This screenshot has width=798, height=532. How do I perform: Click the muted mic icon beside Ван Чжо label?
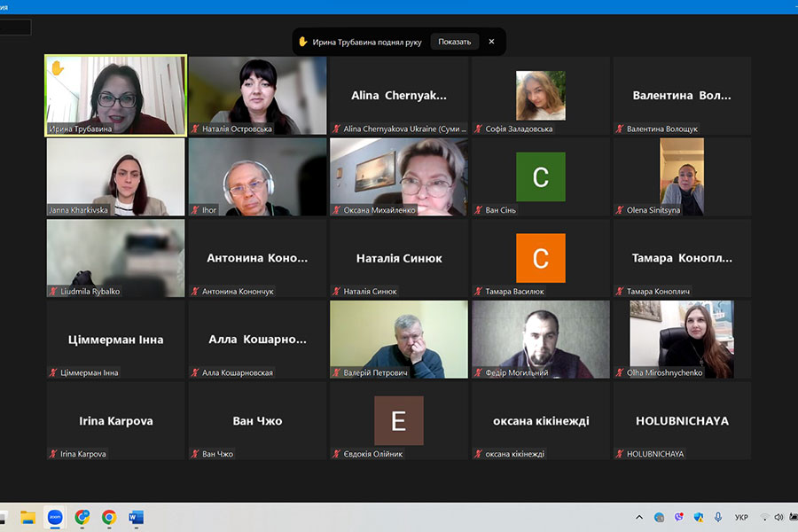tap(195, 454)
